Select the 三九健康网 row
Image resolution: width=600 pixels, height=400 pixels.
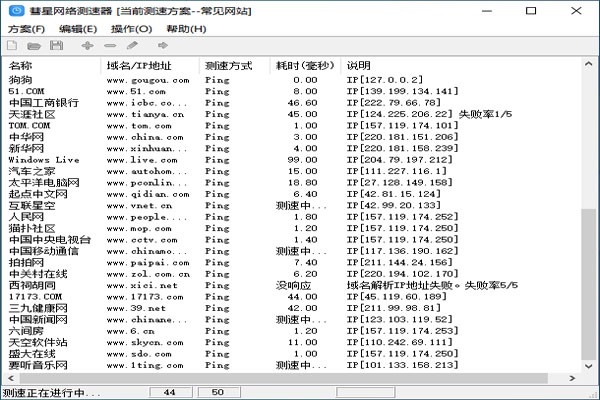click(293, 308)
